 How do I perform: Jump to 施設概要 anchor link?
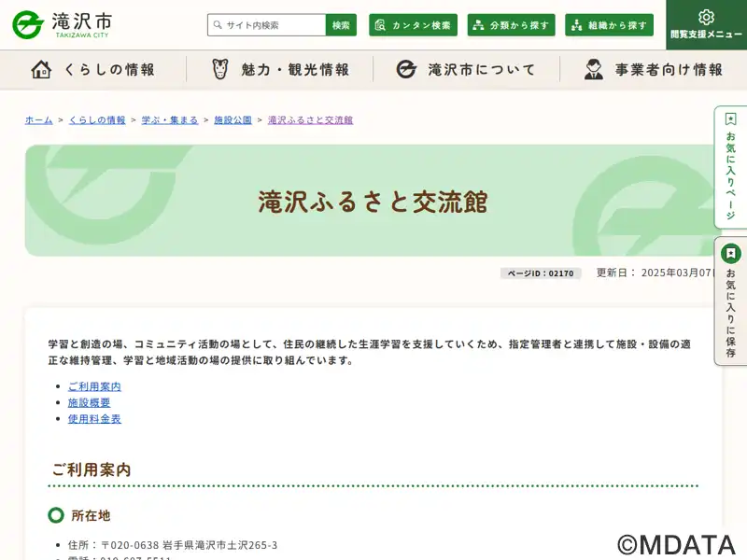pyautogui.click(x=89, y=403)
